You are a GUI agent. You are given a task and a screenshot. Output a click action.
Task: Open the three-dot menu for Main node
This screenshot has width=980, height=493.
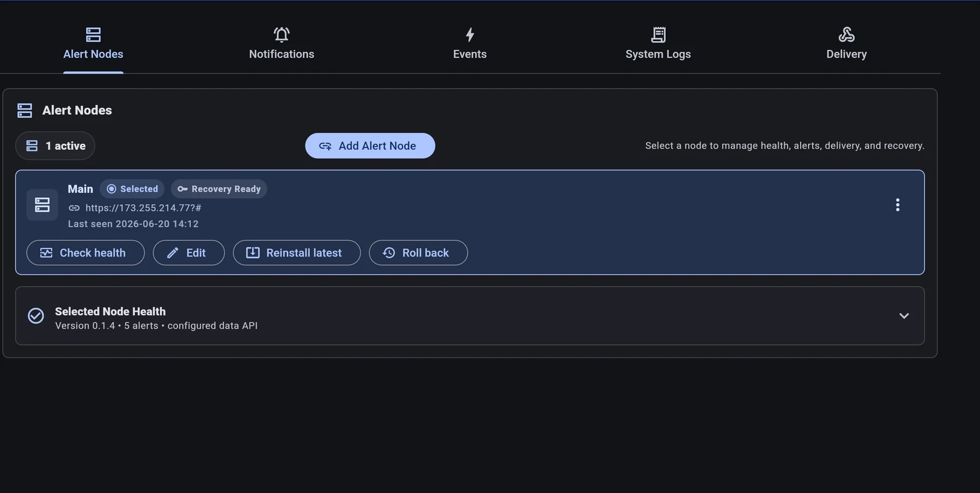(898, 205)
